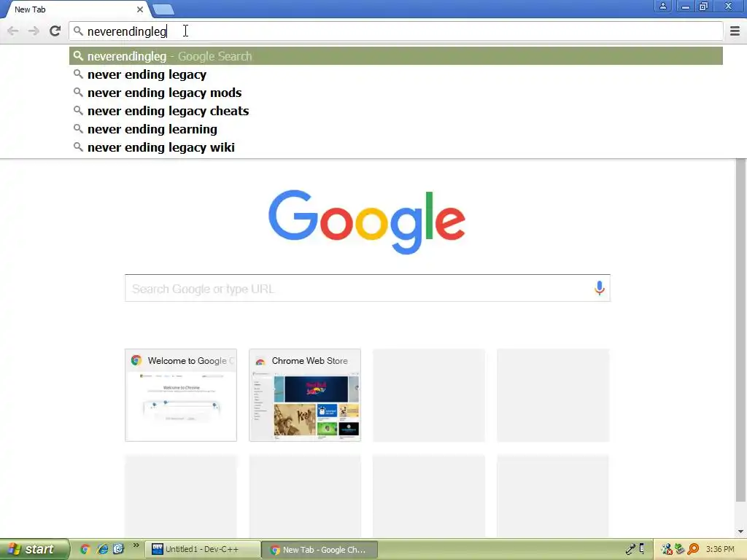This screenshot has height=560, width=747.
Task: Open the Chrome hamburger menu
Action: coord(735,31)
